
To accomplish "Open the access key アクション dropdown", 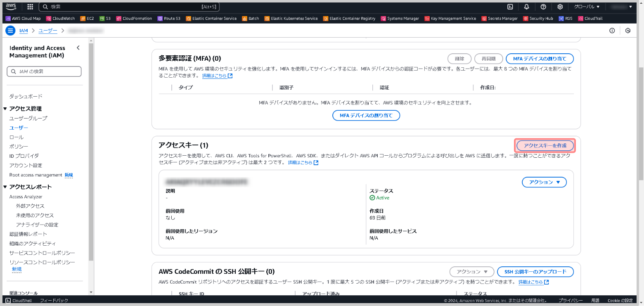I will 544,182.
